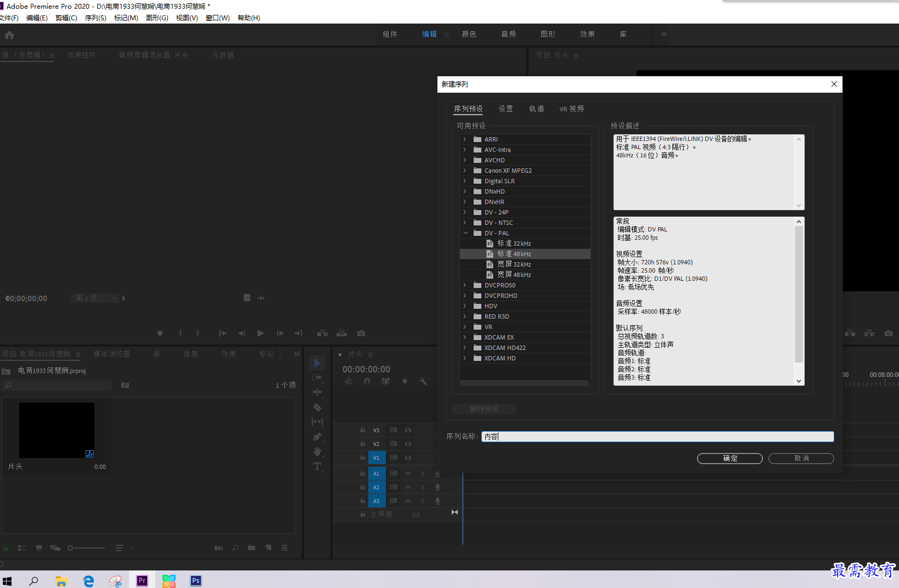Click the Play button in Source monitor
The image size is (899, 588).
coord(261,333)
